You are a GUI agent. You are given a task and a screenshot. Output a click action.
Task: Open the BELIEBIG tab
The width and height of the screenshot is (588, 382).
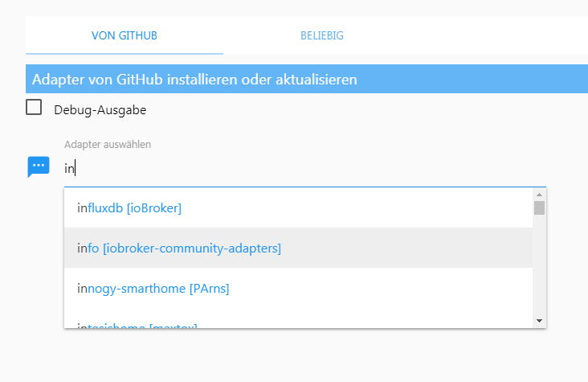(x=322, y=35)
